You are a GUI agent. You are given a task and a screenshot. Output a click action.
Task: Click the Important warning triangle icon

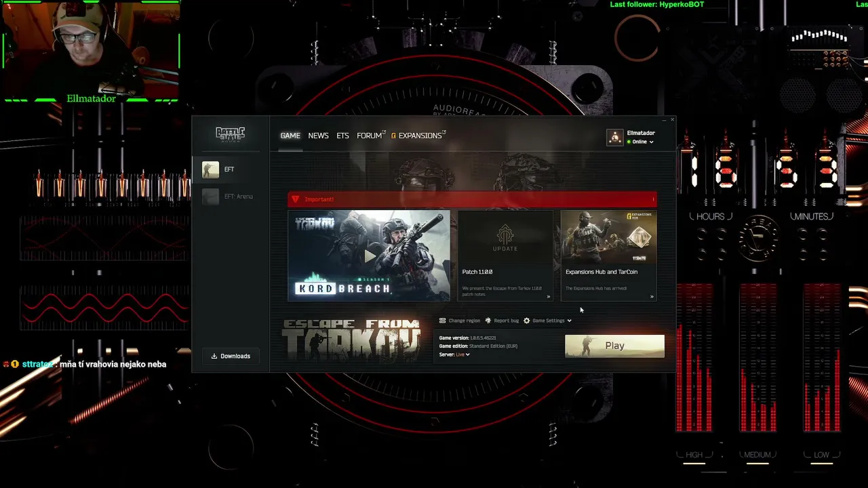[295, 199]
